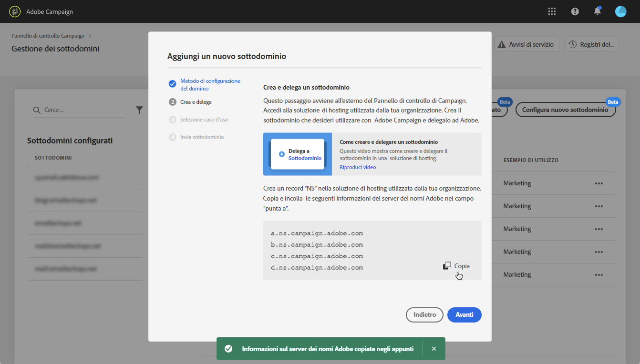This screenshot has height=364, width=640.
Task: Select step Metodo di configurazione del dominio
Action: tap(210, 85)
